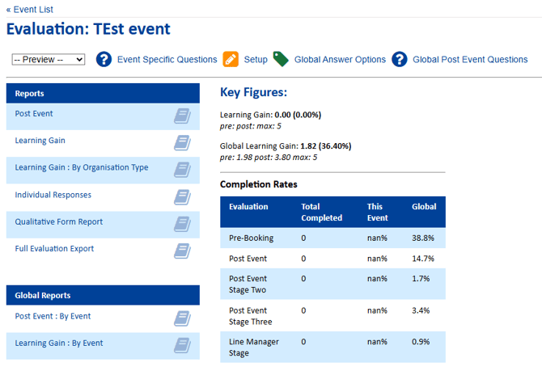This screenshot has height=392, width=542.
Task: Go back to the Event List
Action: 30,10
